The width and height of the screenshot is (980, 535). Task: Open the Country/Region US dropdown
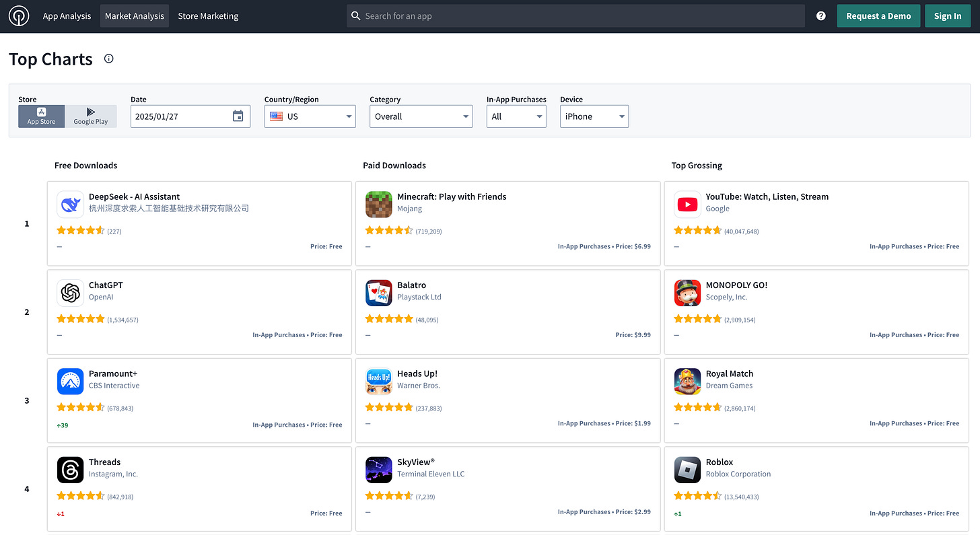[310, 116]
